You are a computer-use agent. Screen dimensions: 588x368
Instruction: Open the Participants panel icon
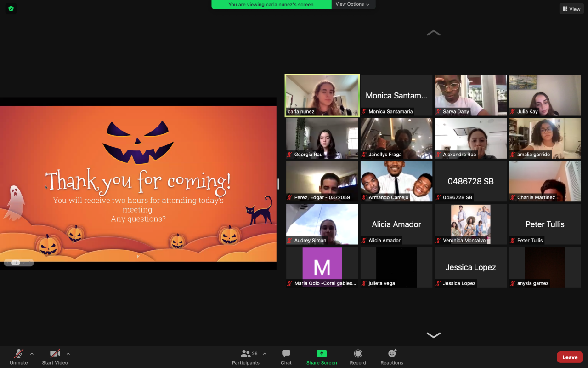245,354
